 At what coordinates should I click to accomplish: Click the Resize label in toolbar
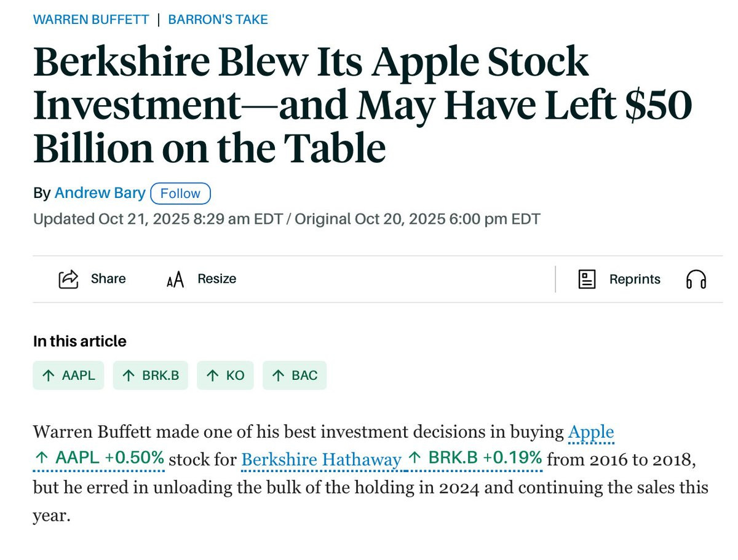(216, 278)
